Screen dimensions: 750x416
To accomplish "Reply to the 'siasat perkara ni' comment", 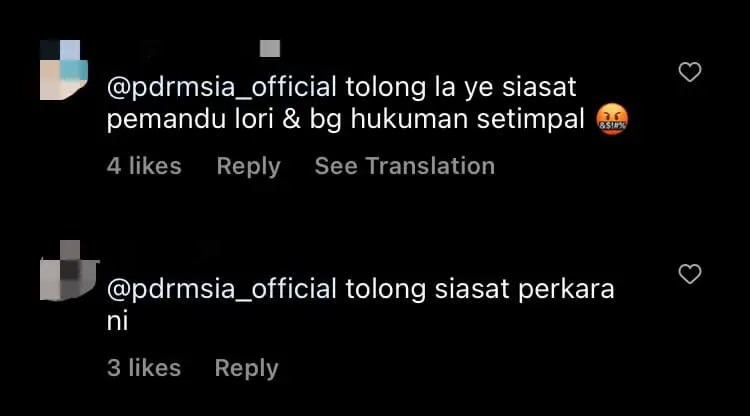I will click(x=246, y=368).
